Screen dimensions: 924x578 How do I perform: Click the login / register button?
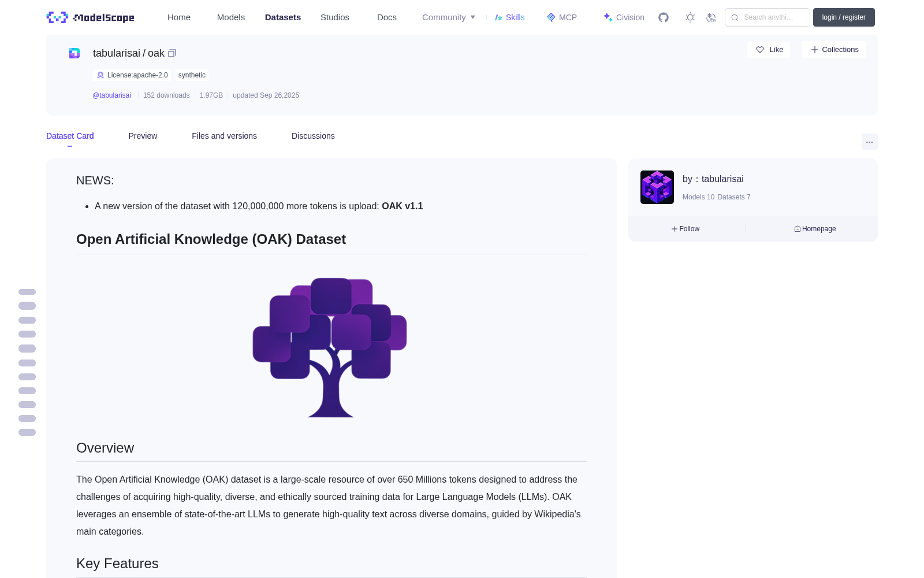pyautogui.click(x=844, y=17)
